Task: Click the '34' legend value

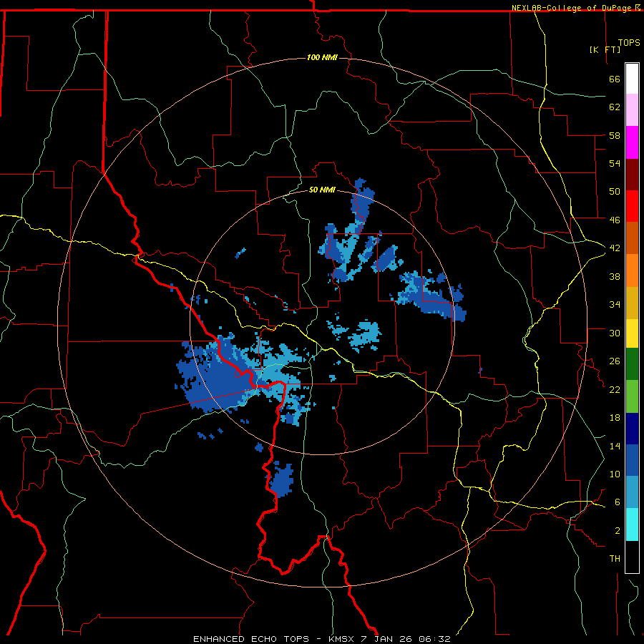Action: [x=615, y=305]
